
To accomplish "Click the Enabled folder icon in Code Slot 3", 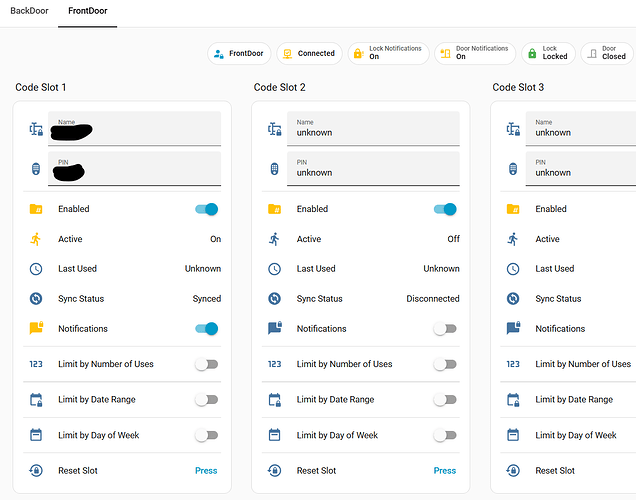I will (513, 209).
